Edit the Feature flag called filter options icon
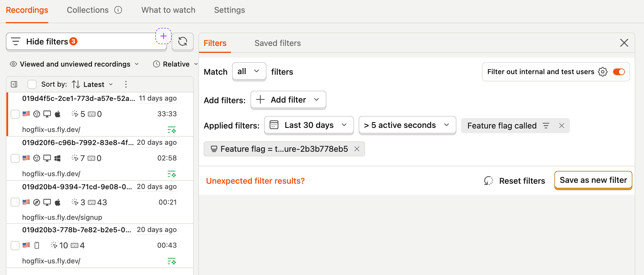Viewport: 644px width, 275px height. [x=546, y=126]
